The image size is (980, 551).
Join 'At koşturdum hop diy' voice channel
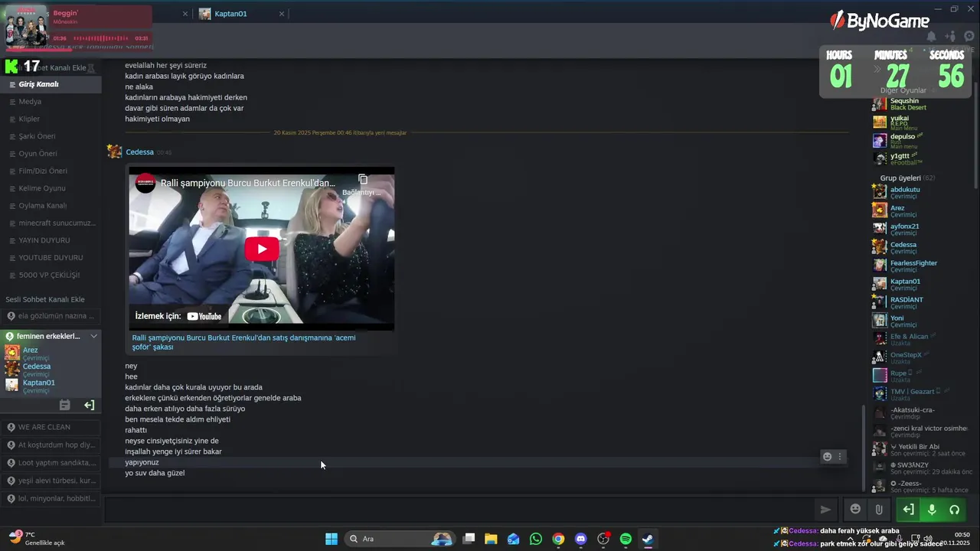point(51,445)
